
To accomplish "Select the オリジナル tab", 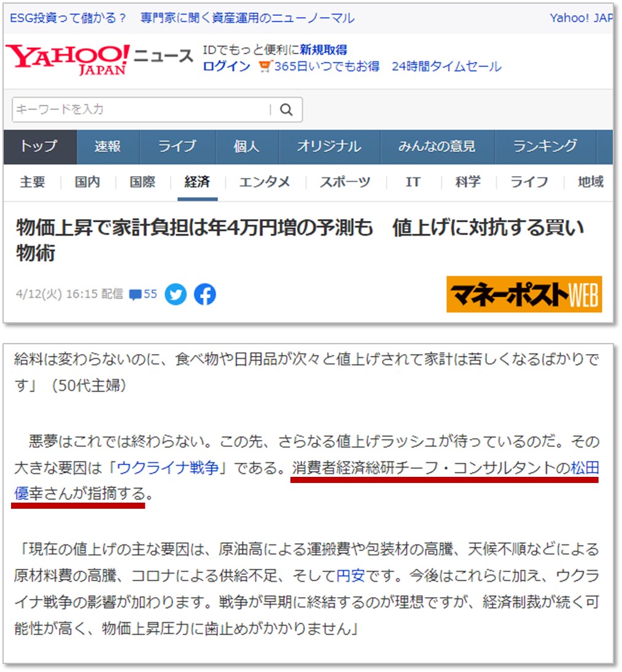I will [x=329, y=147].
